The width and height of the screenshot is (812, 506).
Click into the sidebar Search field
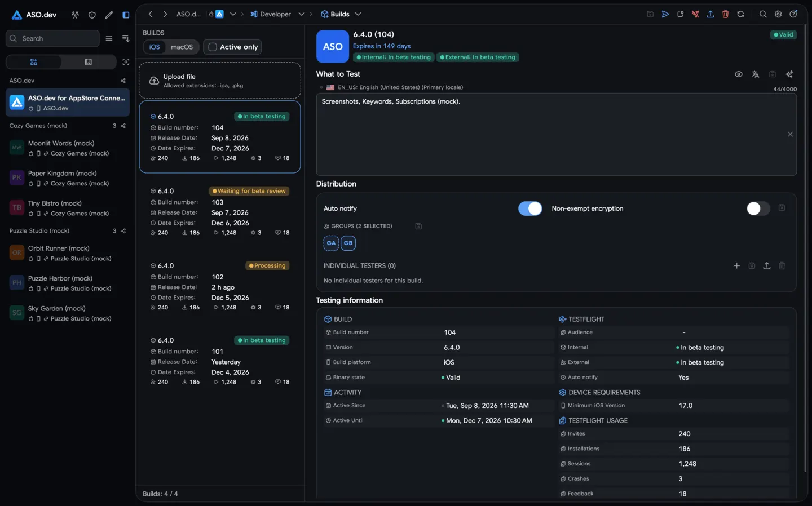[x=52, y=38]
